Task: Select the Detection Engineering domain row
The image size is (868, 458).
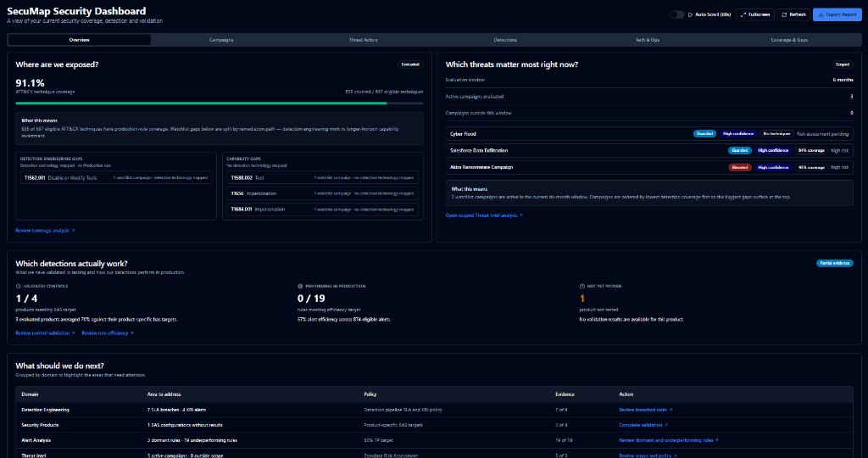Action: (435, 410)
